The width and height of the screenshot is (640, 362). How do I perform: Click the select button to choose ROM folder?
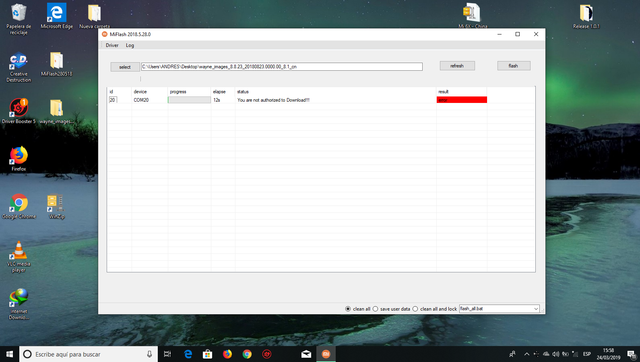pyautogui.click(x=125, y=67)
